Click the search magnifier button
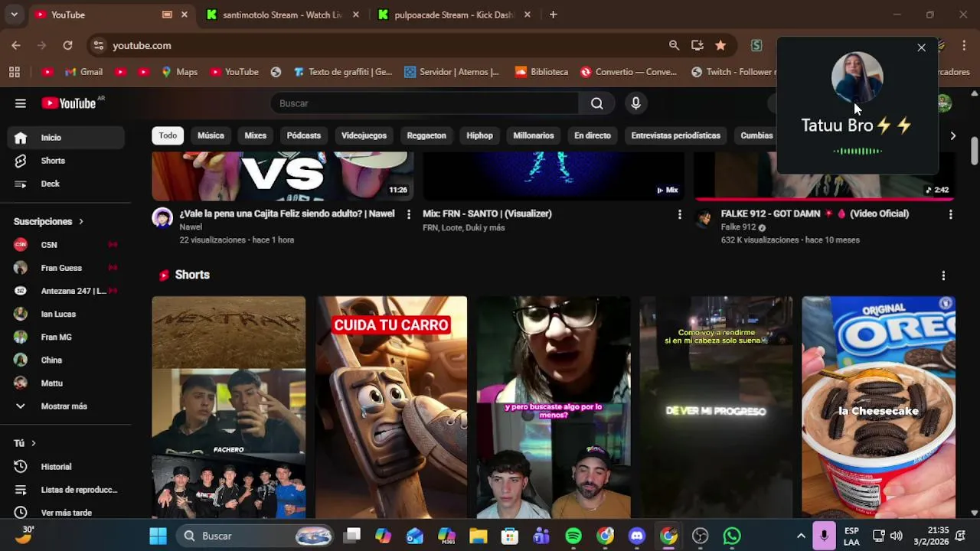This screenshot has width=980, height=551. pyautogui.click(x=596, y=103)
